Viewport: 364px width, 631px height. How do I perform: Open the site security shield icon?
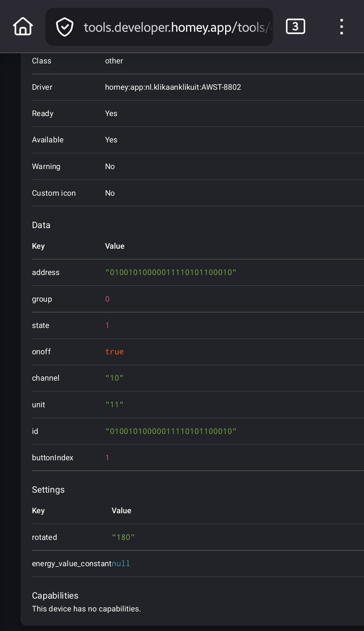click(64, 27)
